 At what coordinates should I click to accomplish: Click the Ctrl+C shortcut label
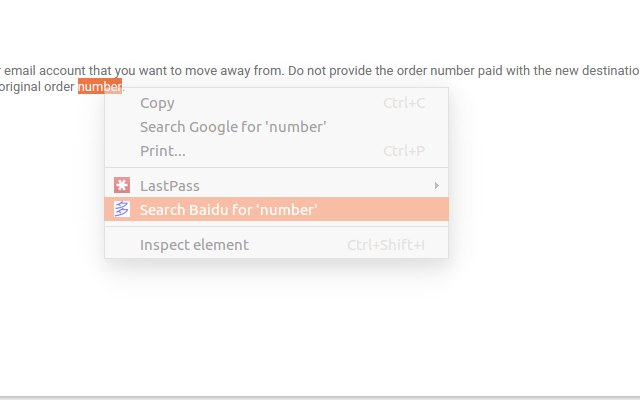(x=404, y=103)
